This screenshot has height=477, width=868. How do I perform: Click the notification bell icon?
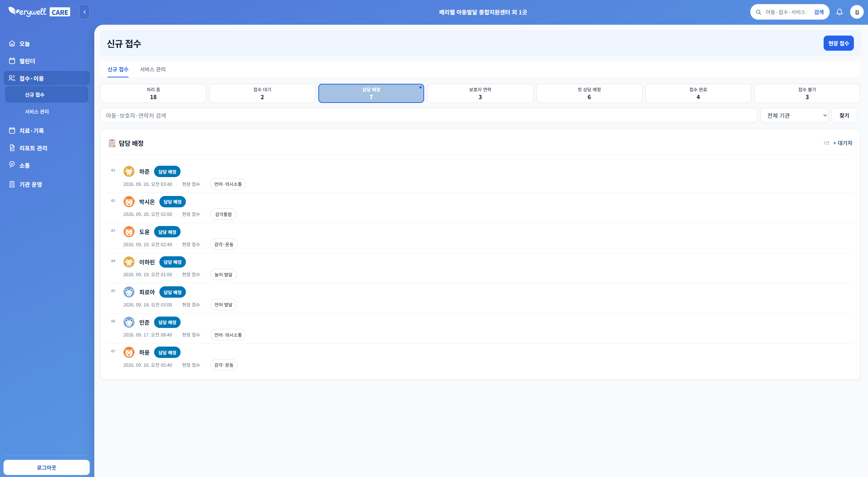tap(839, 12)
